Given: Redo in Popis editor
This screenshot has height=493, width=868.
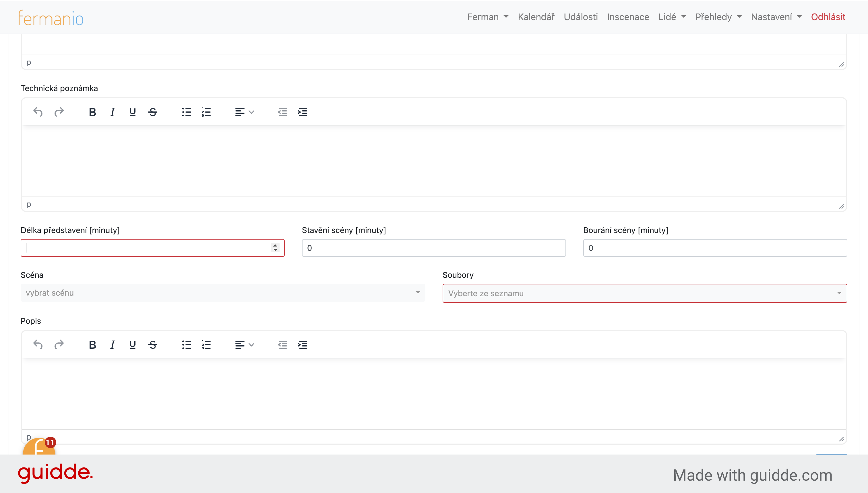Looking at the screenshot, I should pos(59,345).
